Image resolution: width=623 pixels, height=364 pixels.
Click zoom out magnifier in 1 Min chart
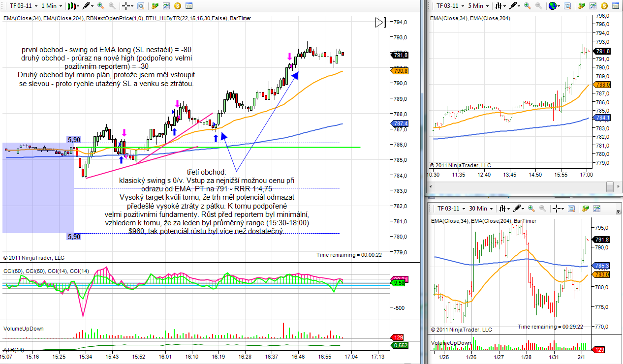112,6
